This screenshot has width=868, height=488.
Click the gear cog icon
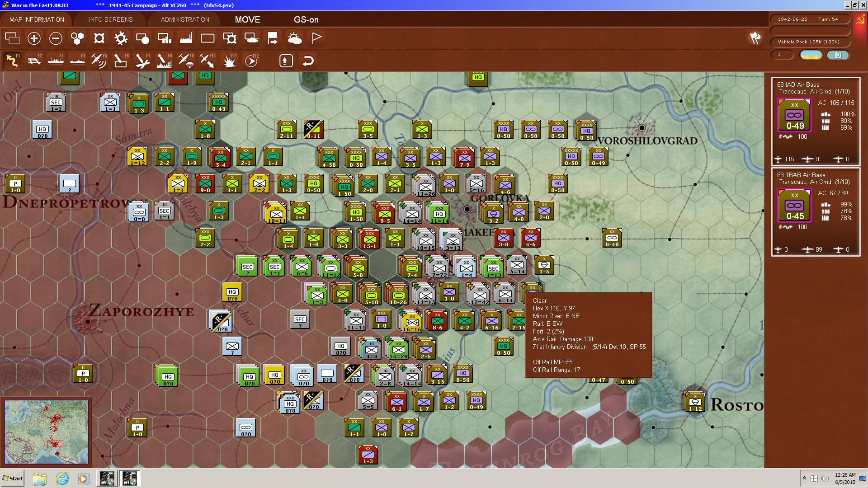(121, 38)
